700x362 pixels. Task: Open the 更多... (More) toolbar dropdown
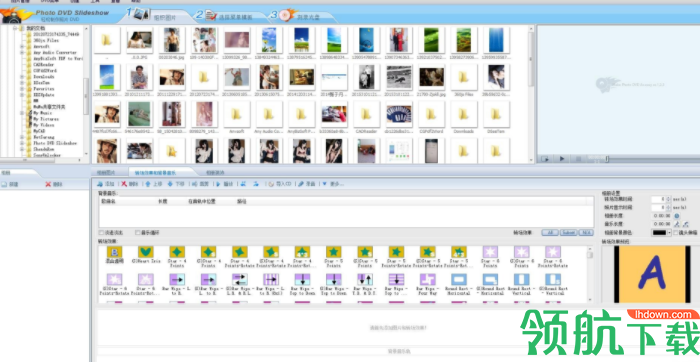pos(333,184)
